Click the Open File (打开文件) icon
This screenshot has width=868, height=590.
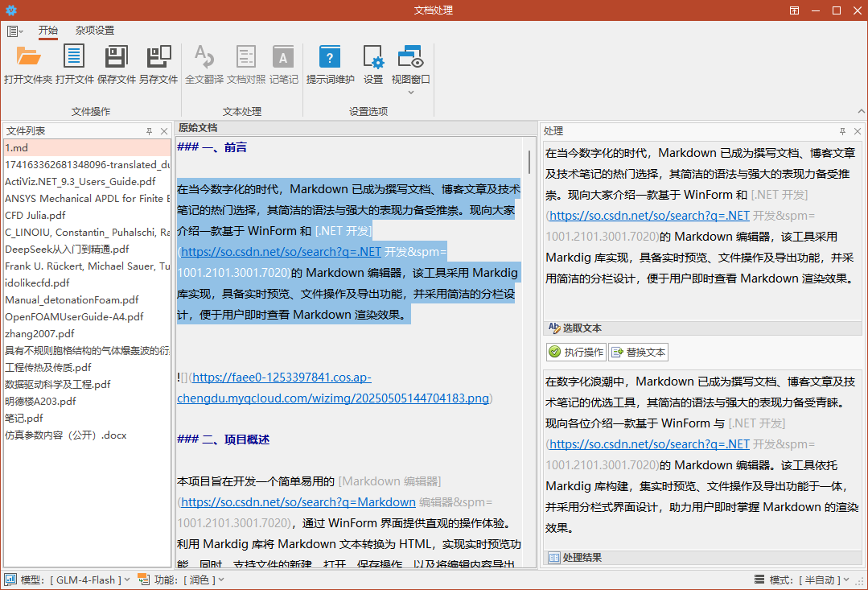pyautogui.click(x=74, y=58)
